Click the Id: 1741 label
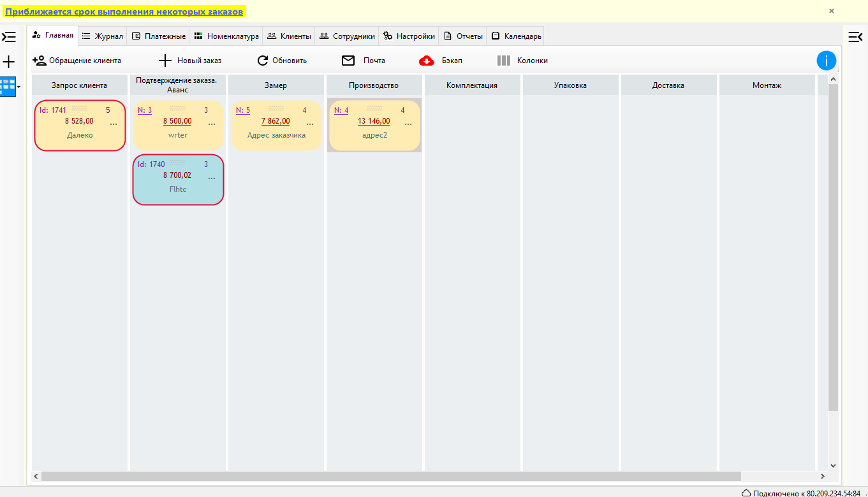This screenshot has width=868, height=497. click(x=53, y=110)
